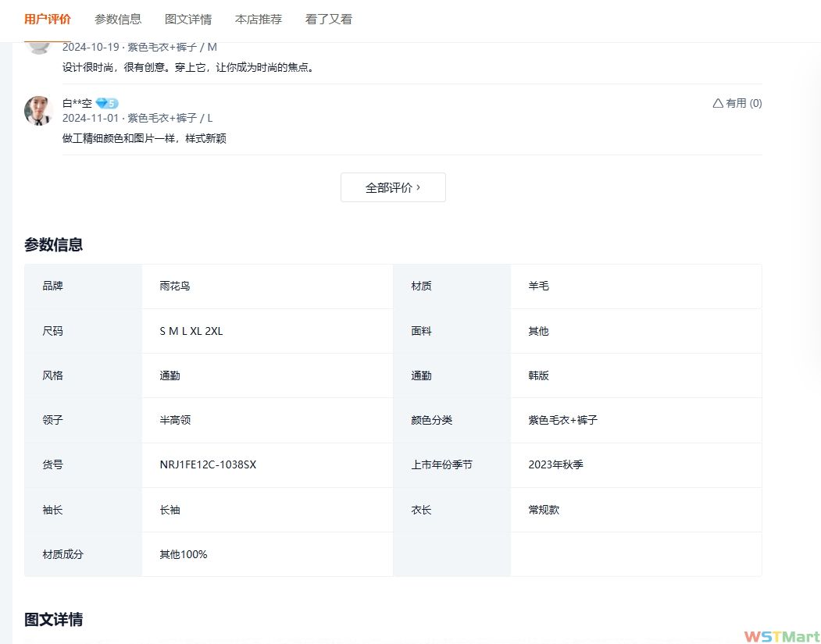Click the 紫色毛衣+裤子 color category value
The image size is (821, 644).
[x=562, y=420]
